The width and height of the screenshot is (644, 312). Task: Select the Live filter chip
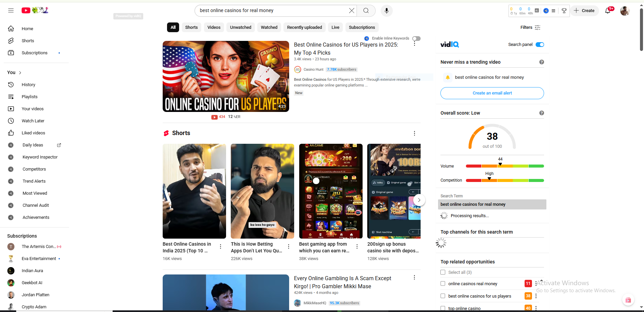(335, 27)
